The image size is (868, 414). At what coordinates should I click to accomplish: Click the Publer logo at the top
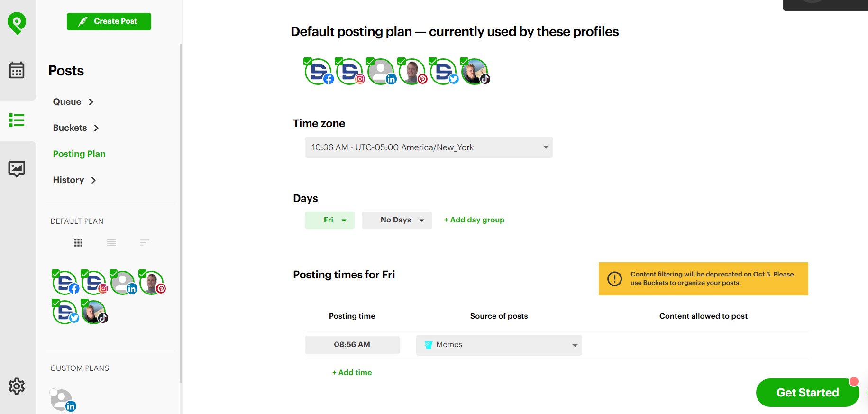click(17, 23)
